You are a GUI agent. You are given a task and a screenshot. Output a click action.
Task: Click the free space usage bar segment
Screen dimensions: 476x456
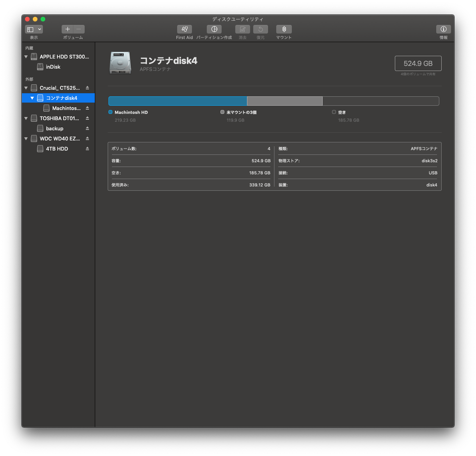381,101
